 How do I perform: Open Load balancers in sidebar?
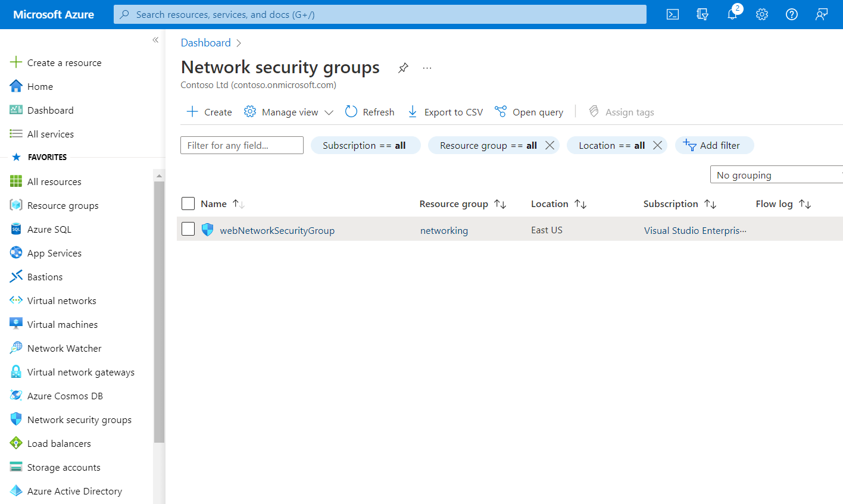59,443
